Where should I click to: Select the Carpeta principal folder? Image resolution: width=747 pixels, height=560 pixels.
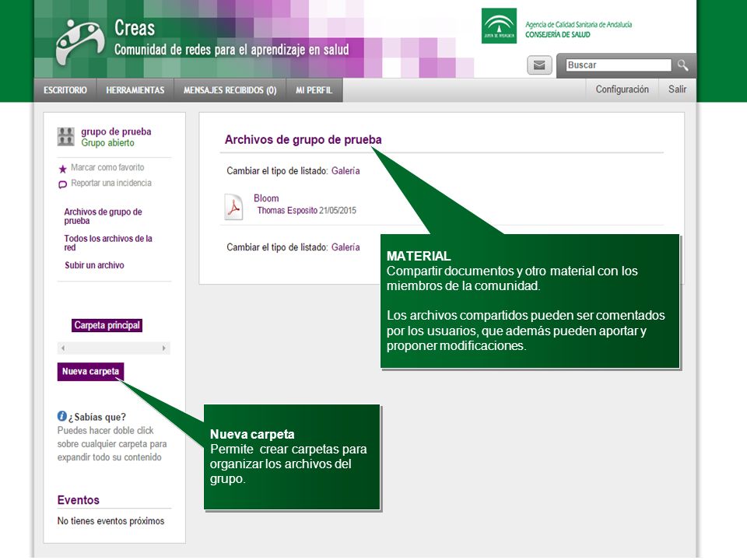[x=107, y=325]
